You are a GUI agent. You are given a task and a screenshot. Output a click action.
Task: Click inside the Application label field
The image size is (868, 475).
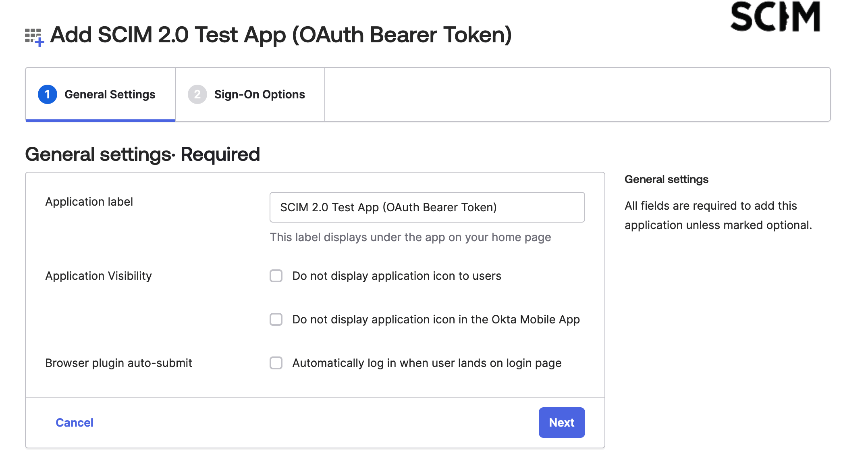click(x=427, y=207)
